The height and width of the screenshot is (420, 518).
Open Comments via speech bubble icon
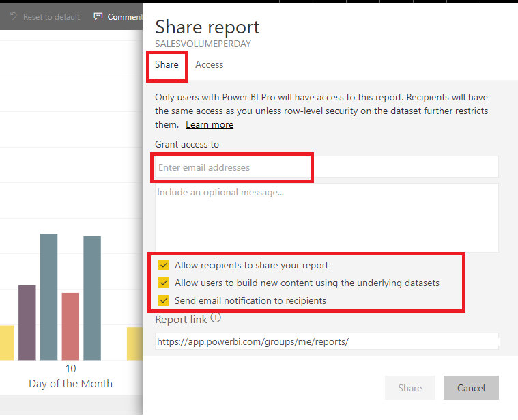98,16
